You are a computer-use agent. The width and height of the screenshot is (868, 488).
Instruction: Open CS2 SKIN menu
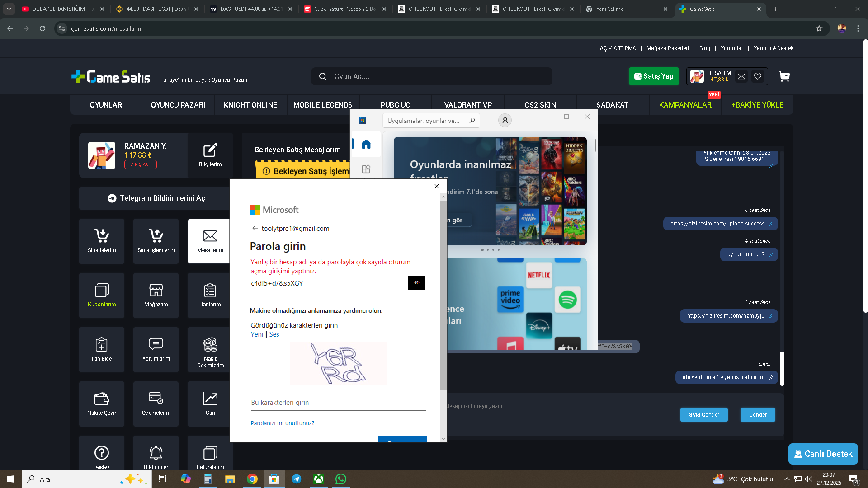tap(540, 105)
